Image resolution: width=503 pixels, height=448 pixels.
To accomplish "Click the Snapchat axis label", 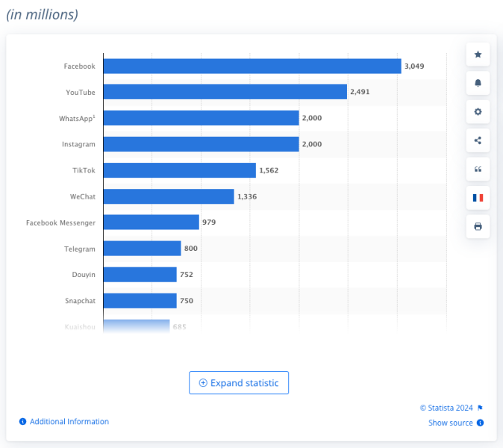I will (x=80, y=301).
